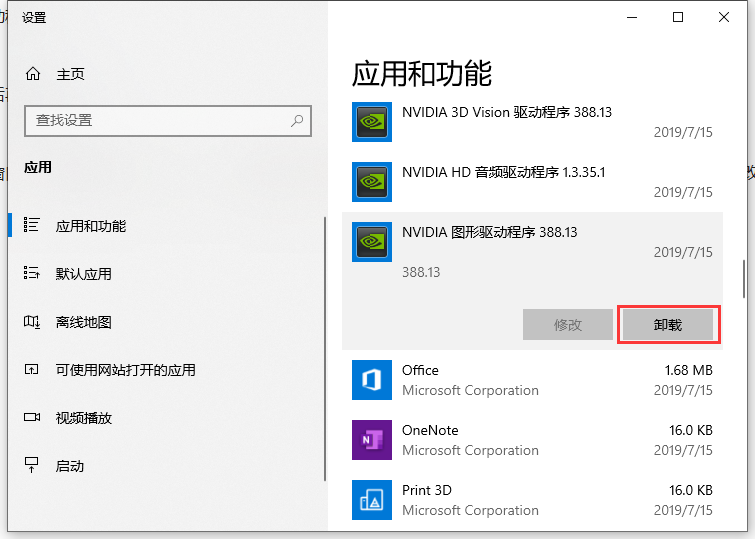Click the 应用和功能 page heading
The height and width of the screenshot is (539, 755).
click(x=422, y=74)
